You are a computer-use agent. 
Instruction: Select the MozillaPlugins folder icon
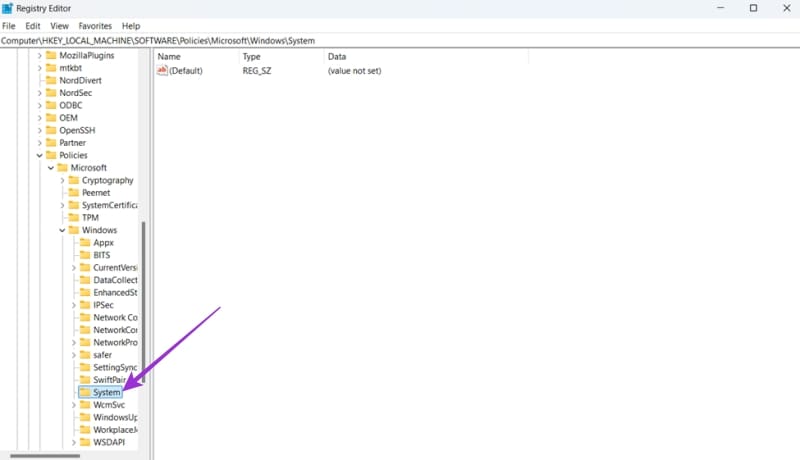pyautogui.click(x=51, y=55)
